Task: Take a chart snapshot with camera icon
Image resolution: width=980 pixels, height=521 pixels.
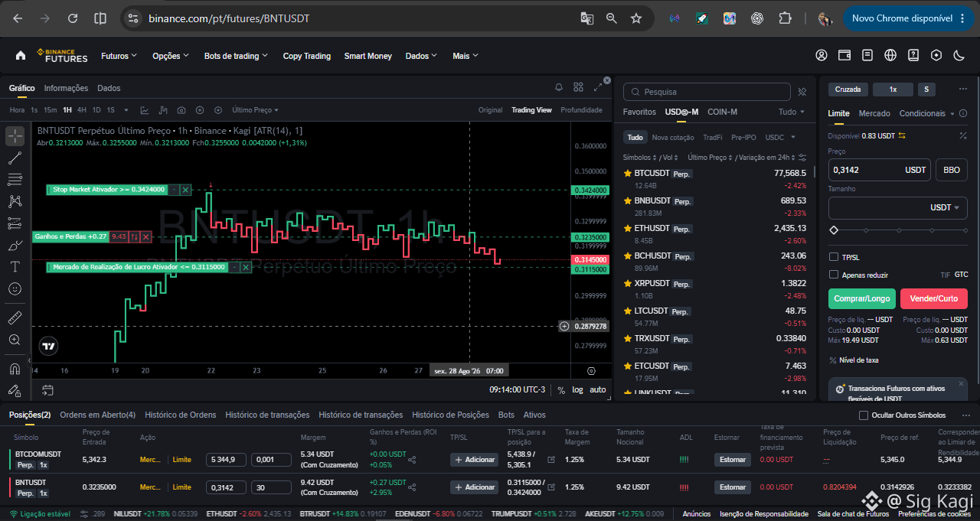Action: click(x=181, y=110)
